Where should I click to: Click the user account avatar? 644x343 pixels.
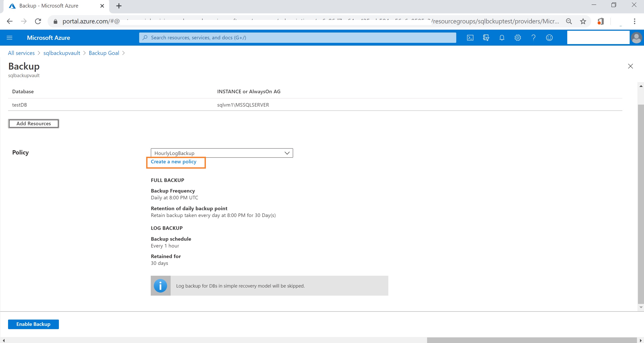point(636,38)
